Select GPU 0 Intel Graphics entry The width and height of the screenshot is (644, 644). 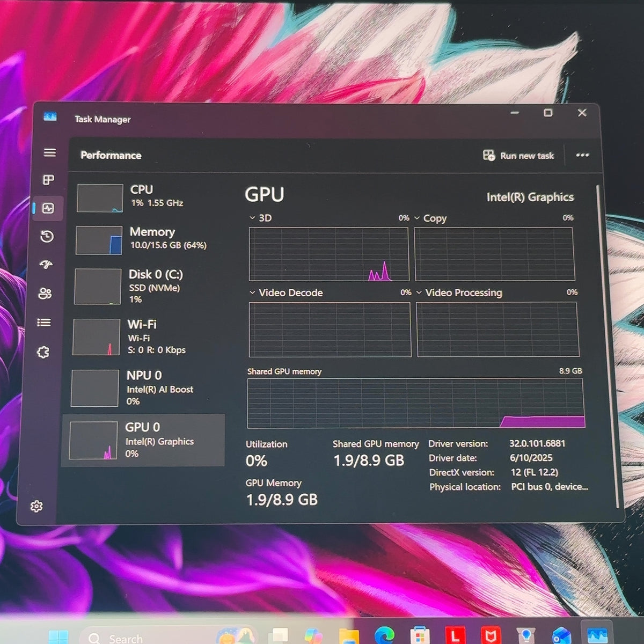coord(143,440)
